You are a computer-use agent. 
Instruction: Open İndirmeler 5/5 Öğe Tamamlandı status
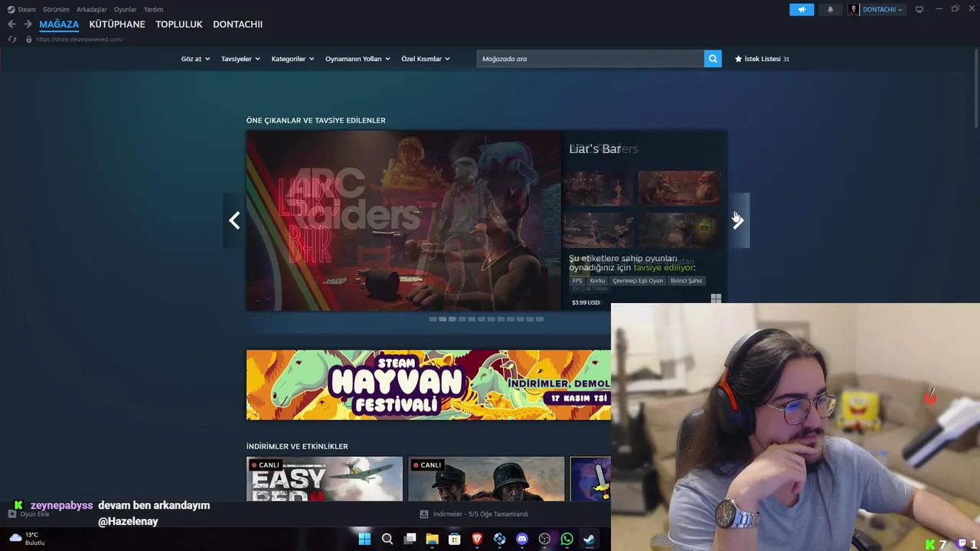click(475, 514)
